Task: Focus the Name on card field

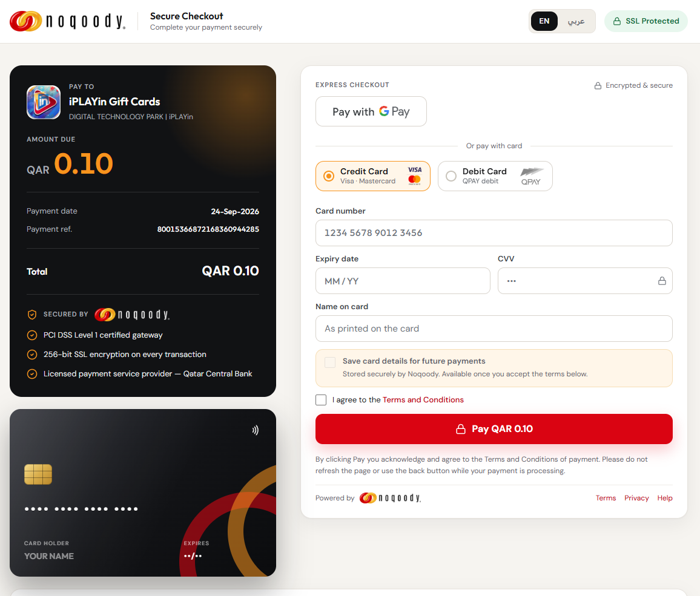Action: tap(494, 329)
